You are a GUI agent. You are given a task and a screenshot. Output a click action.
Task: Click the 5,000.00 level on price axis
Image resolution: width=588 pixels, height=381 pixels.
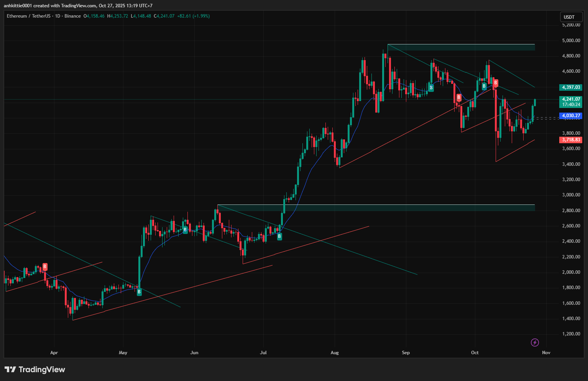(x=571, y=41)
